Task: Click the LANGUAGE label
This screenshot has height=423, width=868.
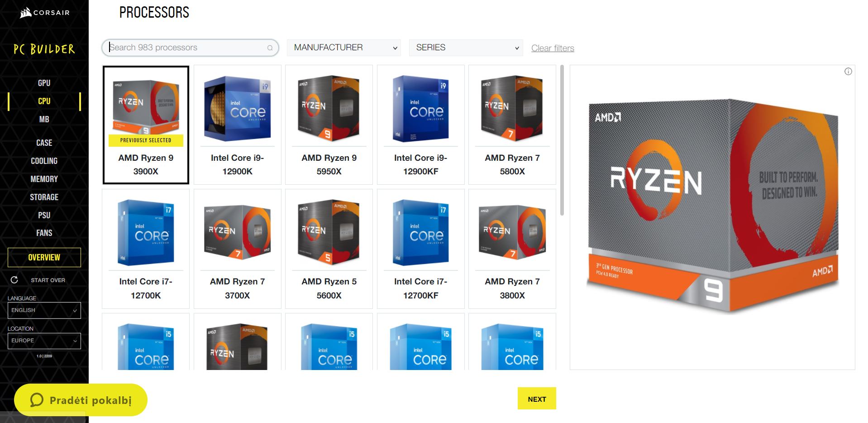Action: pyautogui.click(x=22, y=298)
